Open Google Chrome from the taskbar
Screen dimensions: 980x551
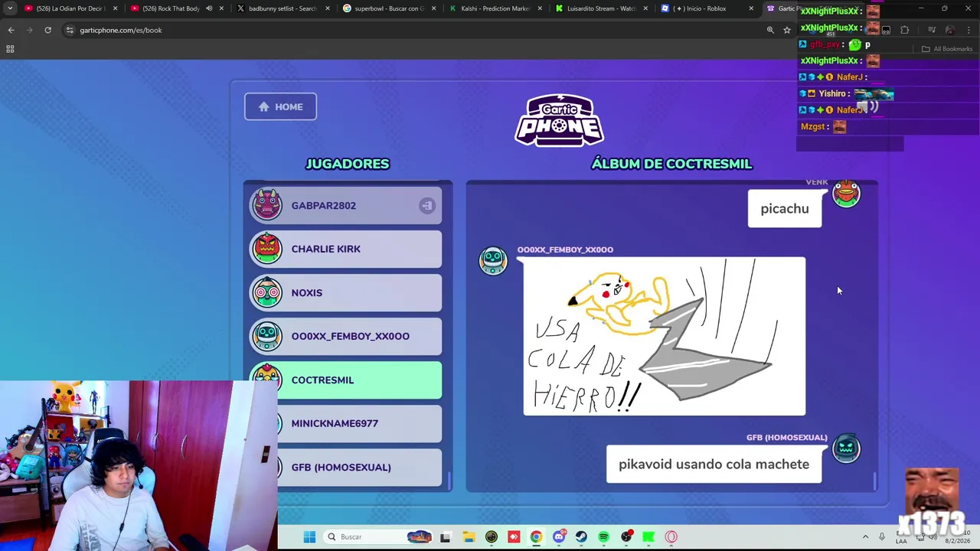[x=536, y=536]
